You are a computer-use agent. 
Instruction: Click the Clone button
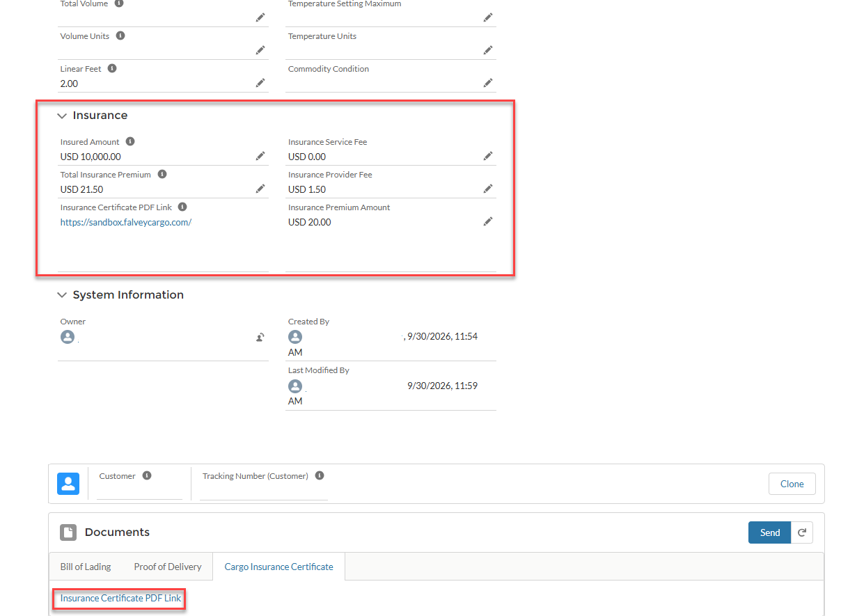(x=792, y=484)
